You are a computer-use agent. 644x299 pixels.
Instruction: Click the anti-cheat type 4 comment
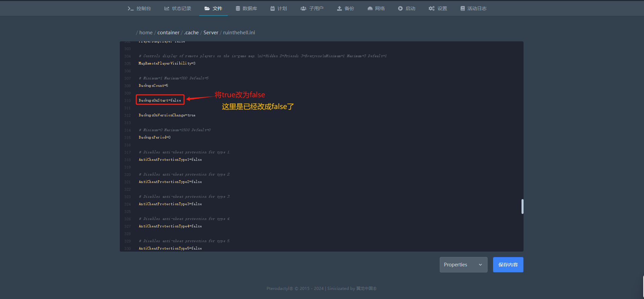184,219
